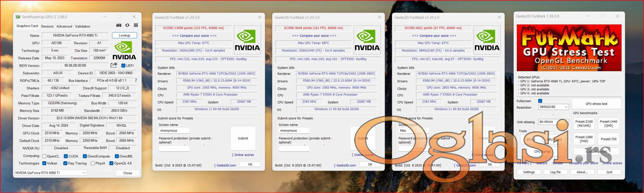Click the GPU-Z refresh icon
Screen dimensions: 644x193
click(127, 25)
